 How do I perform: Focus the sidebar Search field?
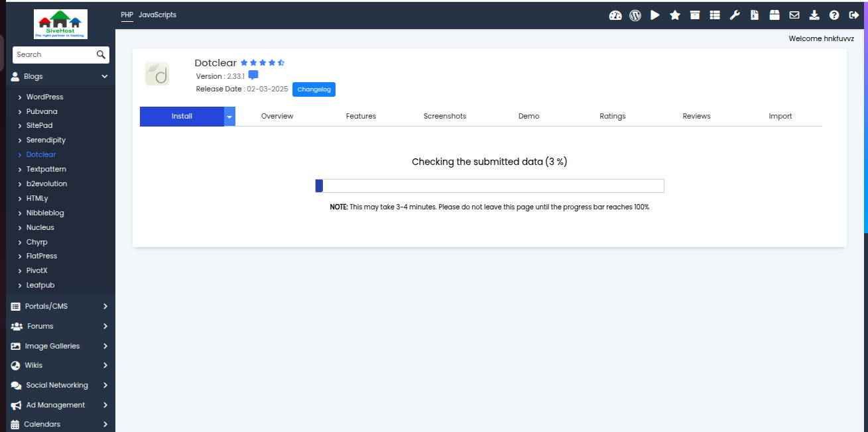click(x=54, y=54)
